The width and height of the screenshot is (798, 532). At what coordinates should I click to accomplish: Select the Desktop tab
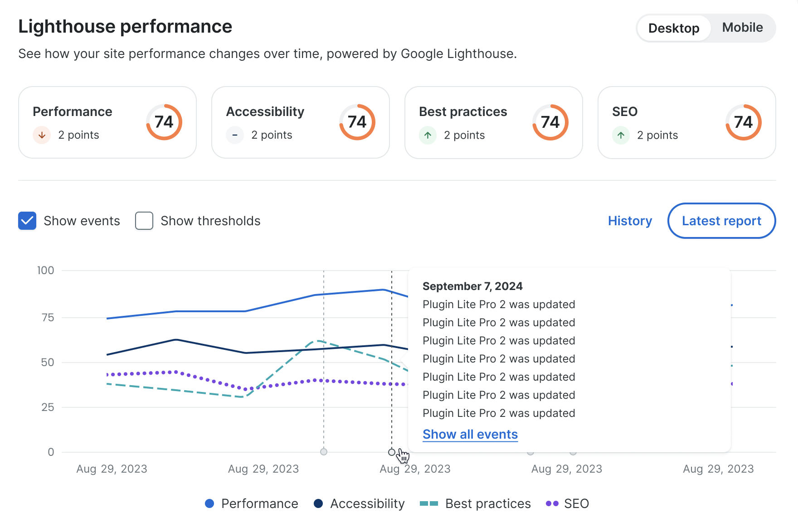click(x=673, y=28)
